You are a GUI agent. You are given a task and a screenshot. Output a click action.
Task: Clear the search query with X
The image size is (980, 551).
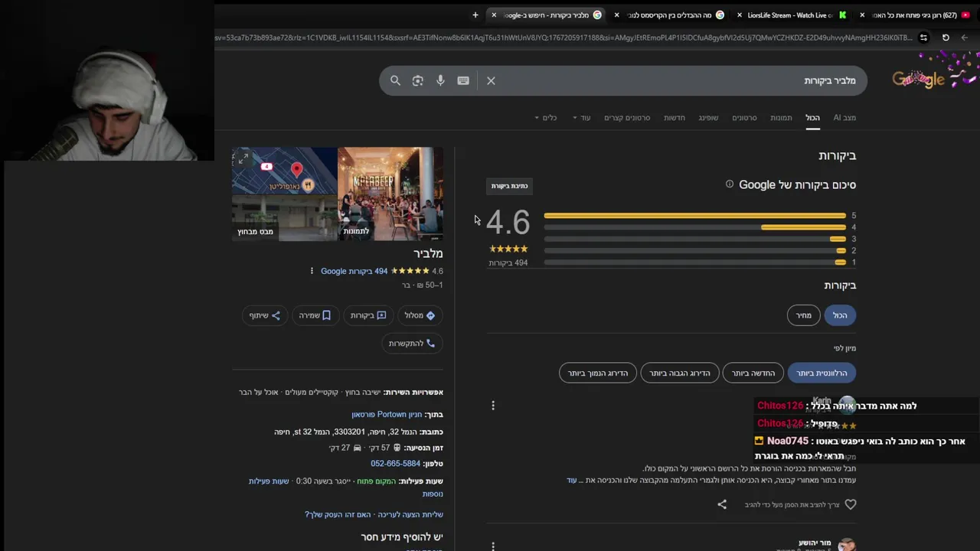click(491, 80)
